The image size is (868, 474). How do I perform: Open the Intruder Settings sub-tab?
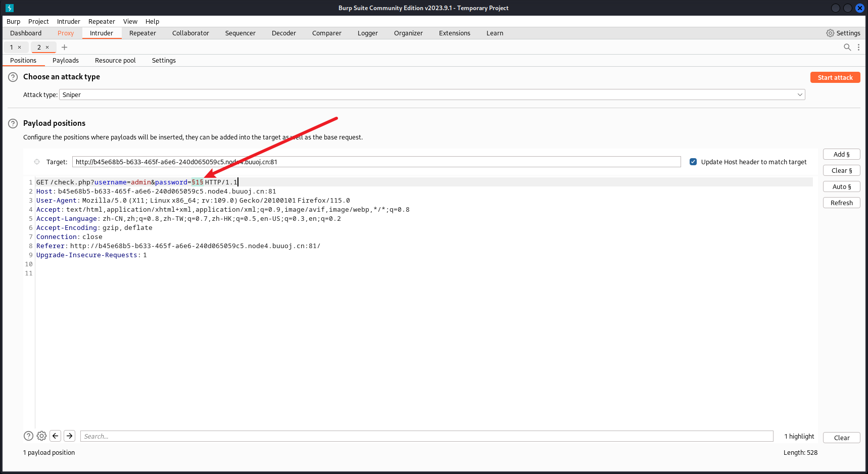164,60
